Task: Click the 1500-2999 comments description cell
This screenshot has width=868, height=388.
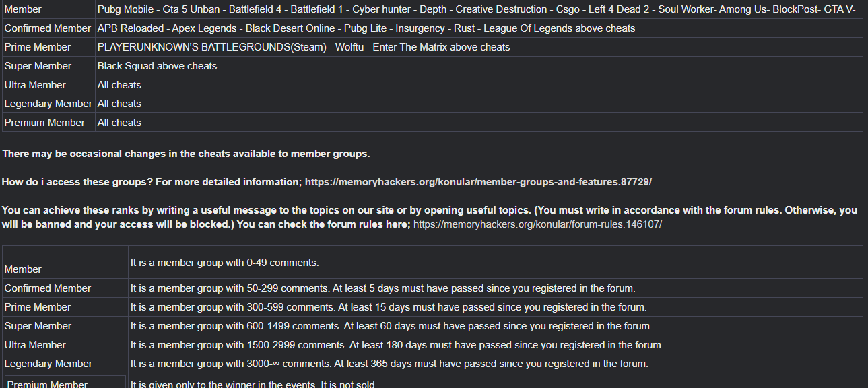Action: (x=496, y=345)
